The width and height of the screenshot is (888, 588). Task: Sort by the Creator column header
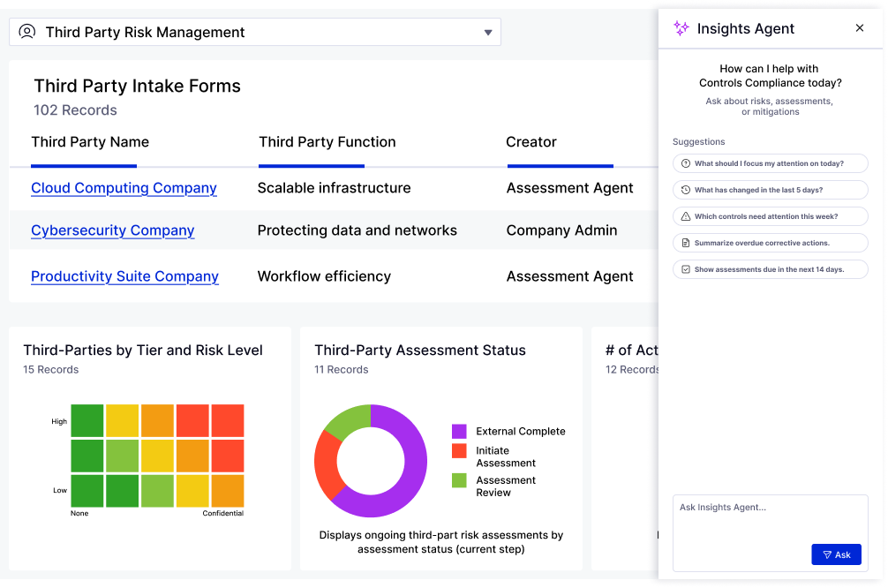pos(531,142)
